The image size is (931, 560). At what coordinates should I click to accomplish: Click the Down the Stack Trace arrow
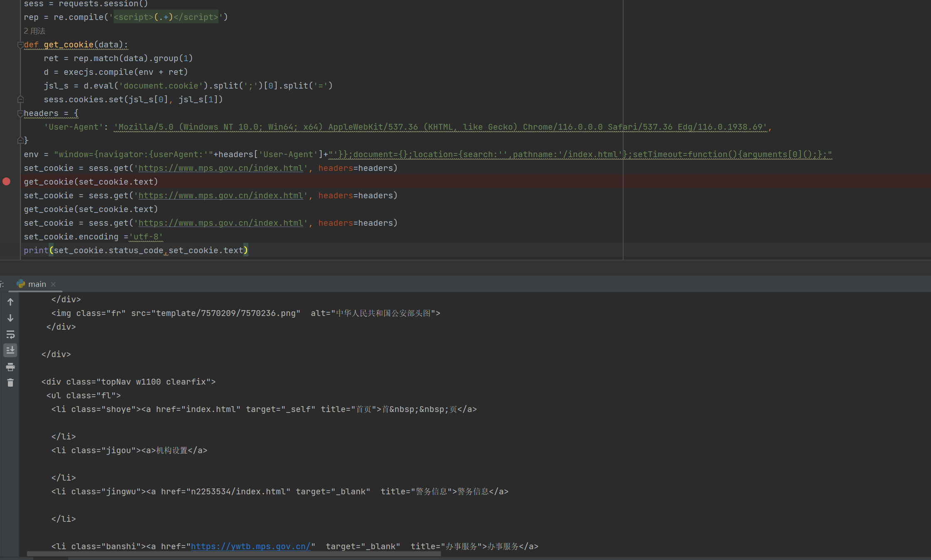pos(10,318)
